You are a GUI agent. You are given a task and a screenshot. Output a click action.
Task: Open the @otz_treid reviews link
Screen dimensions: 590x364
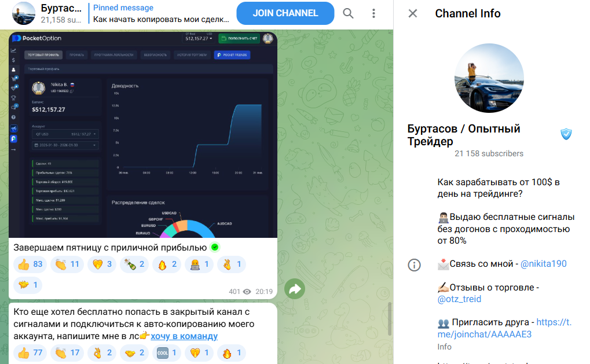point(459,299)
